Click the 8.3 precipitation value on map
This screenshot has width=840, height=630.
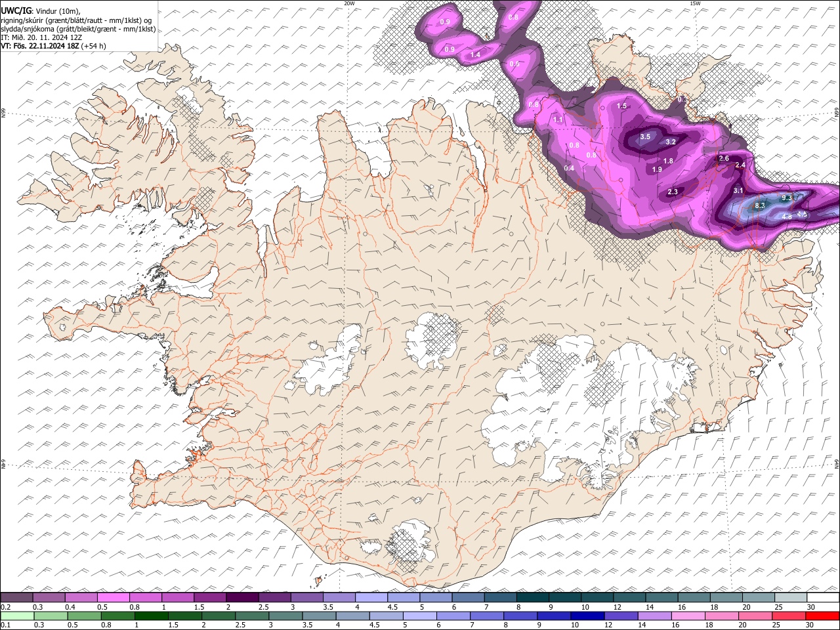coord(760,205)
